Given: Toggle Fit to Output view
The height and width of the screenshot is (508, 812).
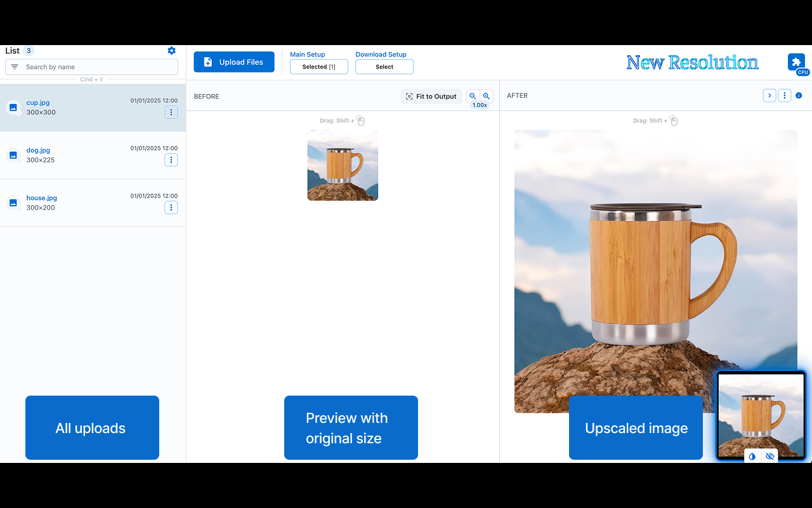Looking at the screenshot, I should pos(431,97).
